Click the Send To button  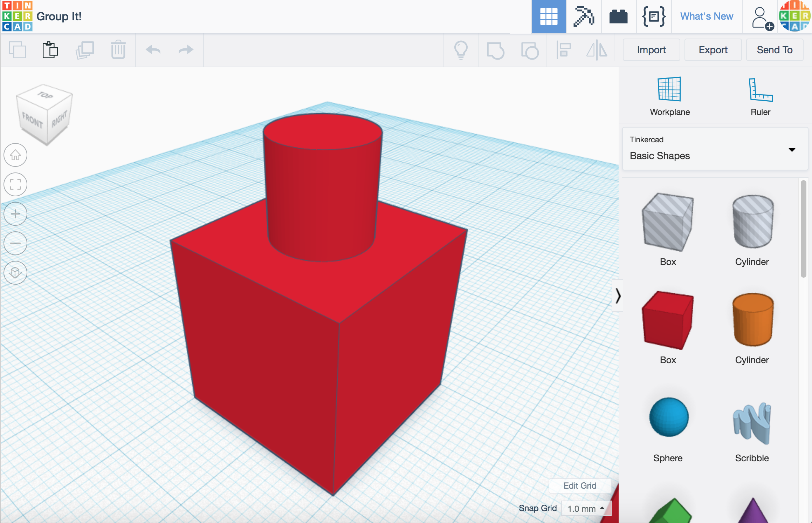pos(775,50)
